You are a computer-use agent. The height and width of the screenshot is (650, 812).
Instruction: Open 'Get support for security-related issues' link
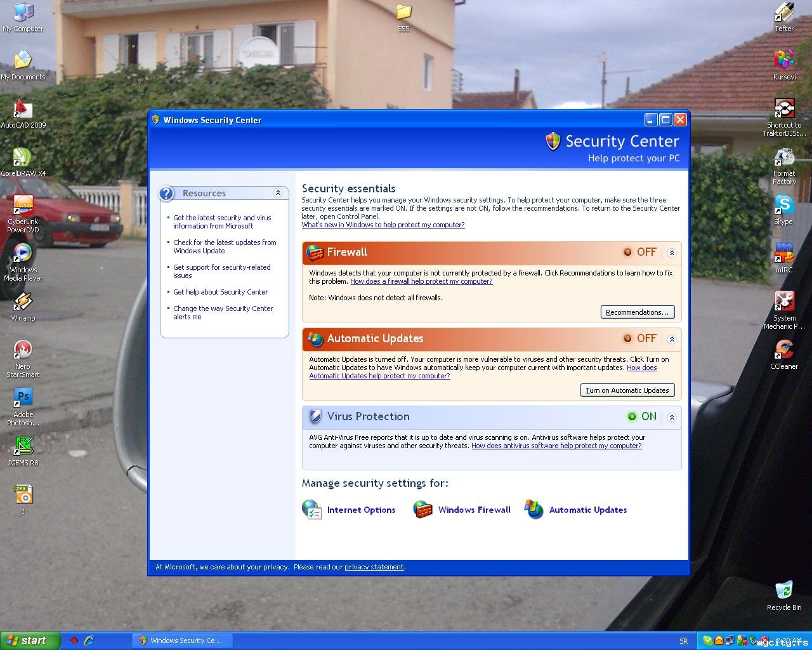(222, 271)
